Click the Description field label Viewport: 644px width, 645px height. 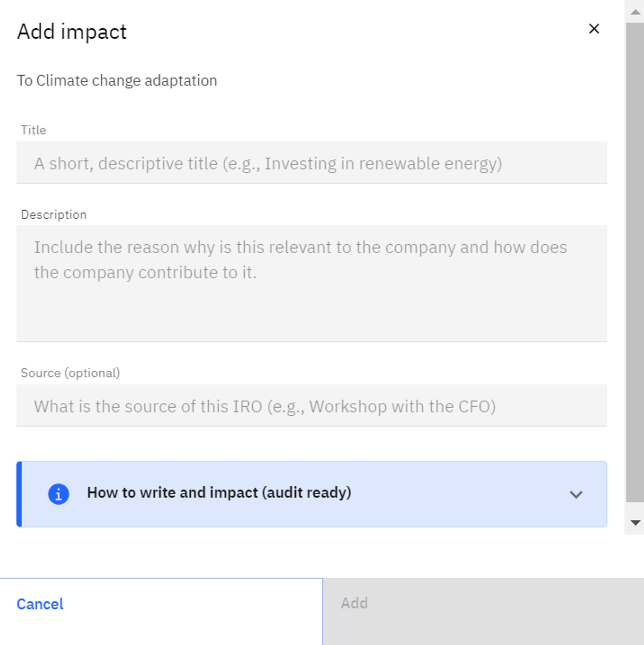click(x=54, y=215)
